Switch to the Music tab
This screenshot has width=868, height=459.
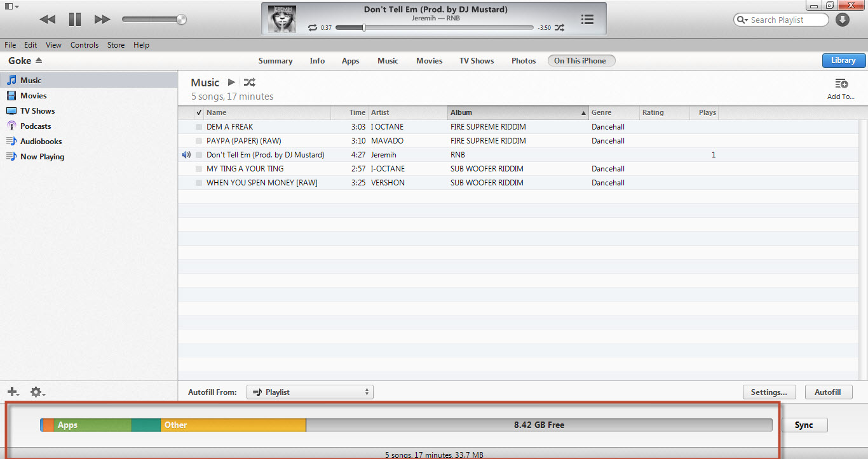click(x=388, y=61)
